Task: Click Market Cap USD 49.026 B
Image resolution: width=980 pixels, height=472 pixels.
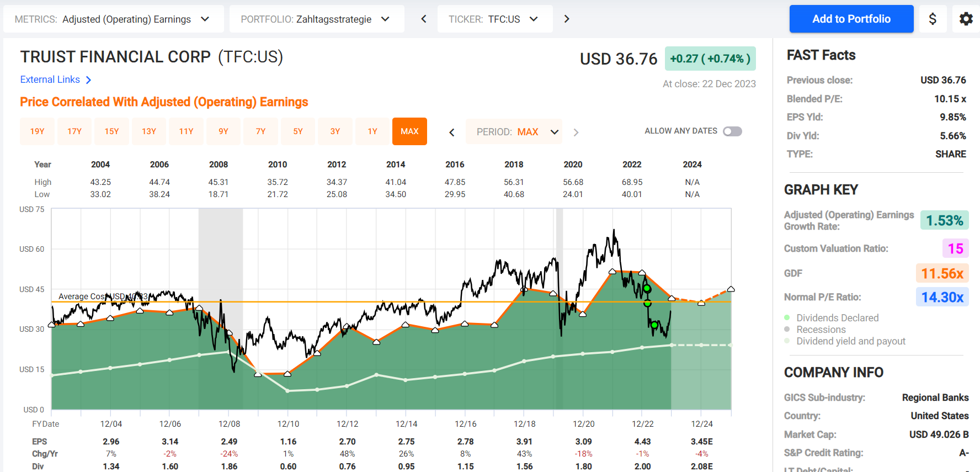Action: point(939,434)
